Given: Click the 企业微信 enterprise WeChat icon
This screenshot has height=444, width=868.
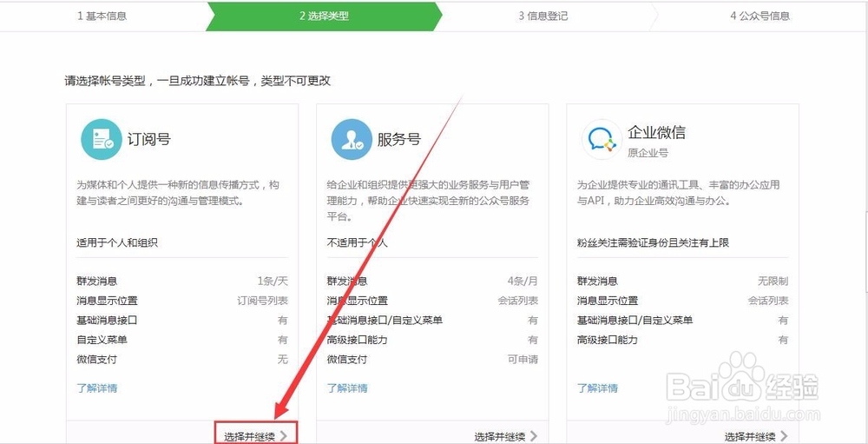Looking at the screenshot, I should pyautogui.click(x=602, y=139).
